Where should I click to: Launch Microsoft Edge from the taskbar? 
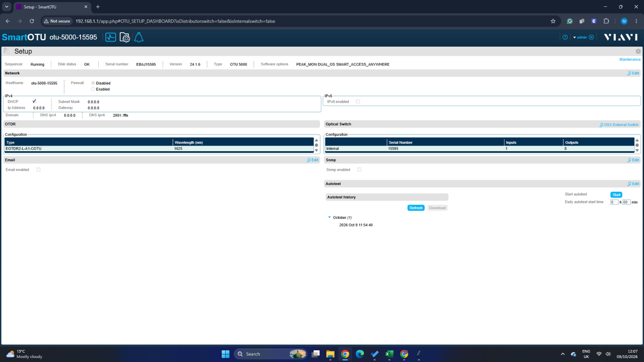[360, 354]
